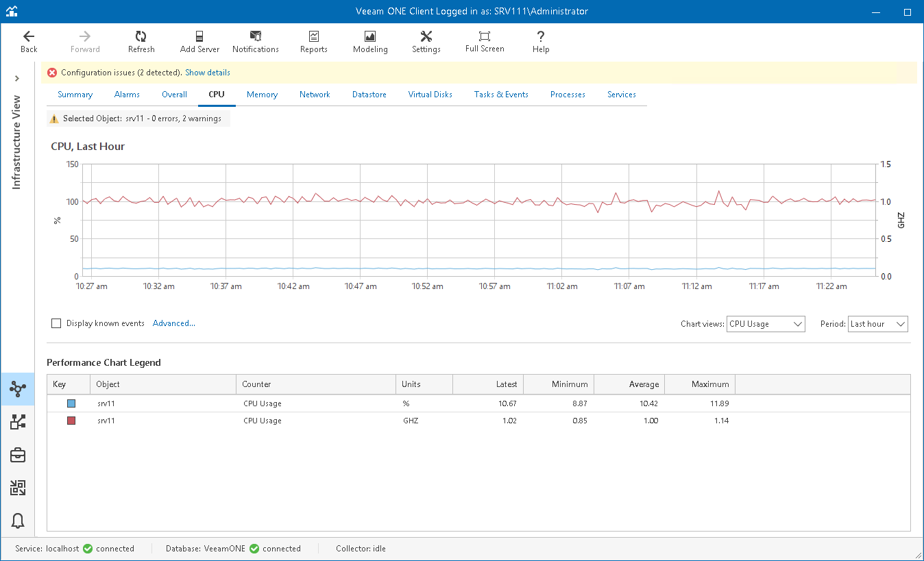The height and width of the screenshot is (561, 924).
Task: Click the CPU, Last Hour chart title
Action: [x=88, y=147]
